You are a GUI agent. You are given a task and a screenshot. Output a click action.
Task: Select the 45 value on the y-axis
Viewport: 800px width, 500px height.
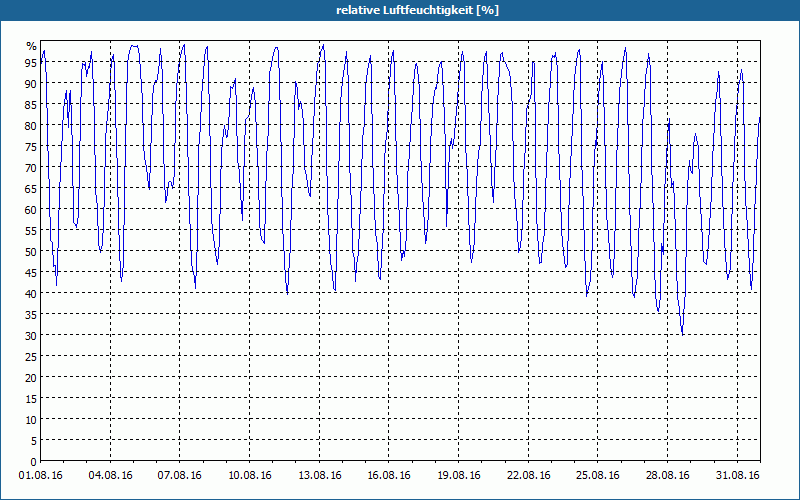click(32, 272)
